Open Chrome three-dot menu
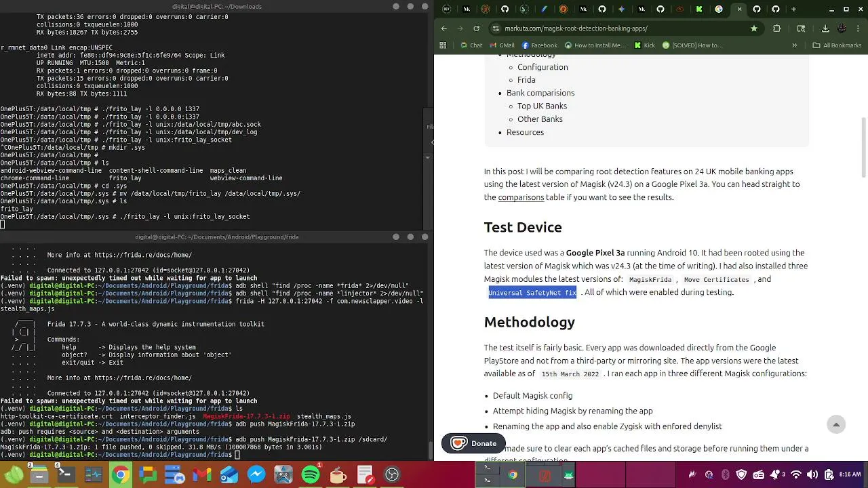Screen dimensions: 868x488 (x=858, y=28)
